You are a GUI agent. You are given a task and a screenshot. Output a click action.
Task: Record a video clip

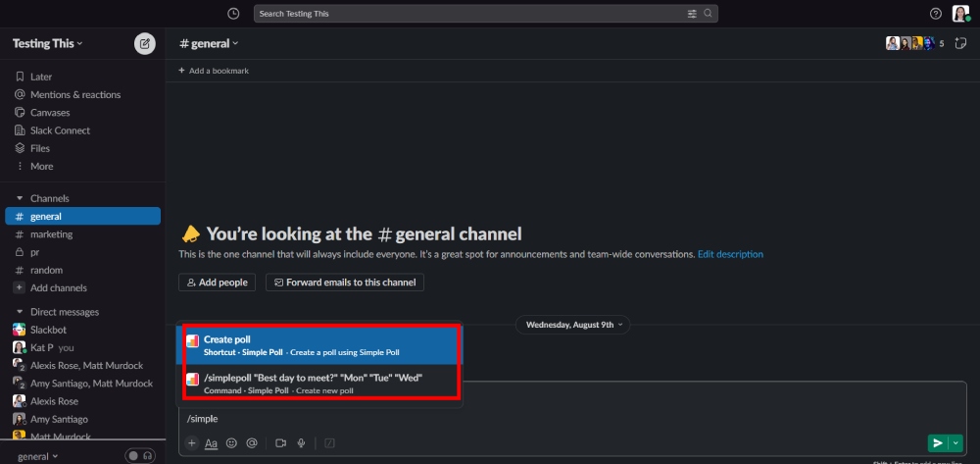click(x=280, y=442)
